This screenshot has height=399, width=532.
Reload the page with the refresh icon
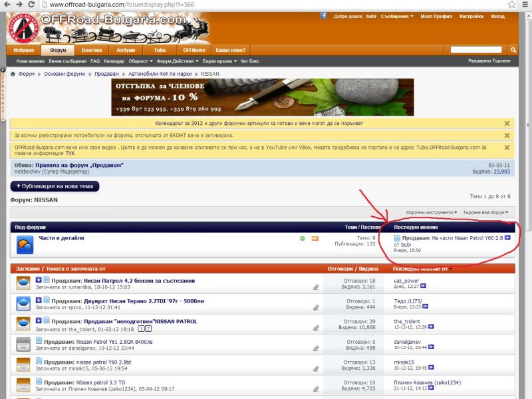point(31,5)
